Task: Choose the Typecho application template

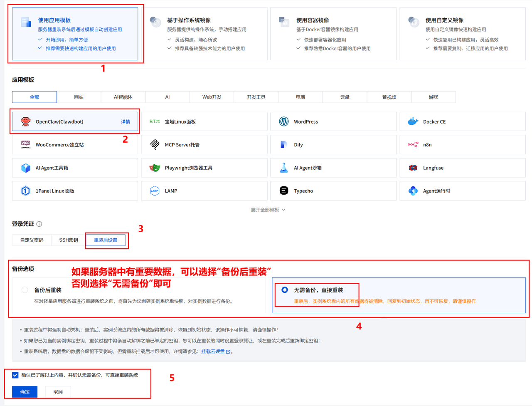Action: pos(332,191)
